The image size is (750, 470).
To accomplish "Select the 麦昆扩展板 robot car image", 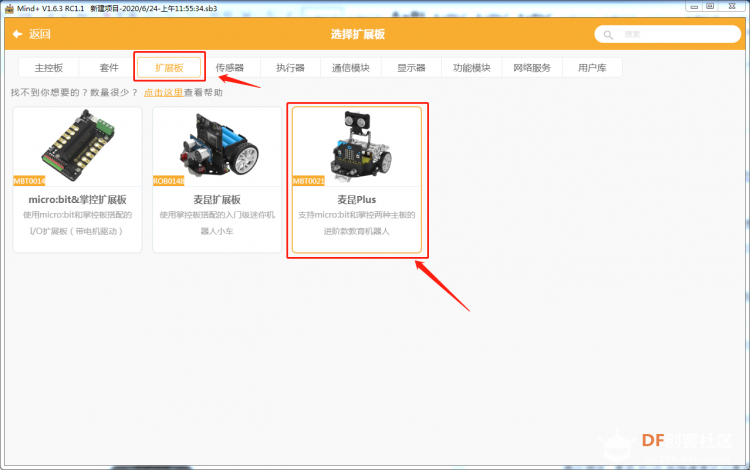I will tap(218, 144).
